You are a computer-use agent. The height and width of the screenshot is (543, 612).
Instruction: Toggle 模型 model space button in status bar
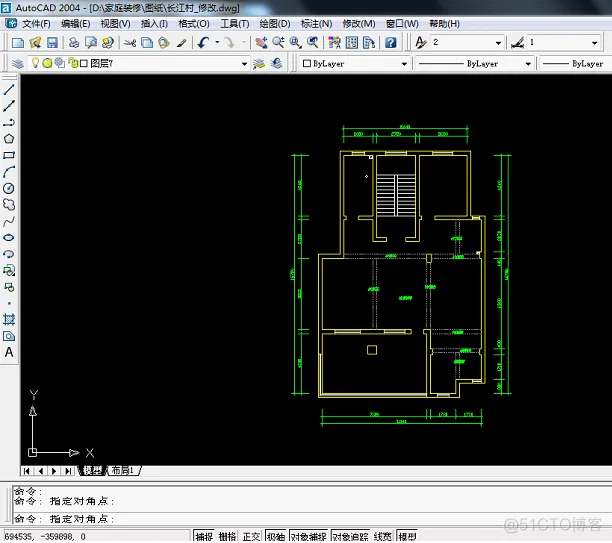[407, 537]
